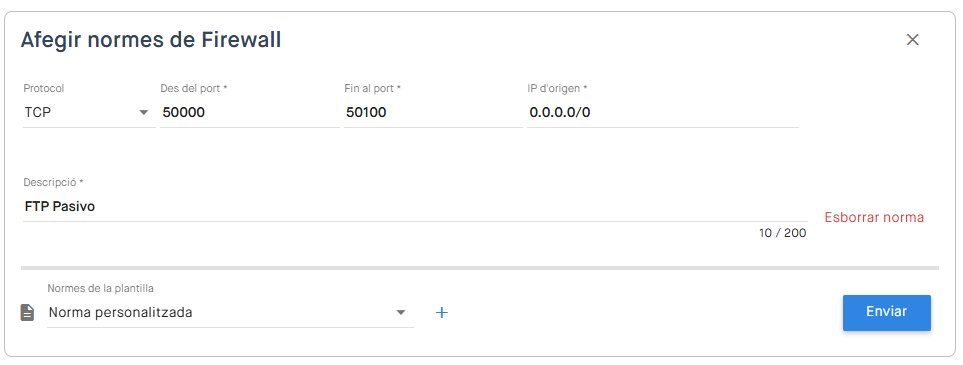The width and height of the screenshot is (963, 365).
Task: Expand the Protocol dropdown arrow
Action: tap(144, 113)
